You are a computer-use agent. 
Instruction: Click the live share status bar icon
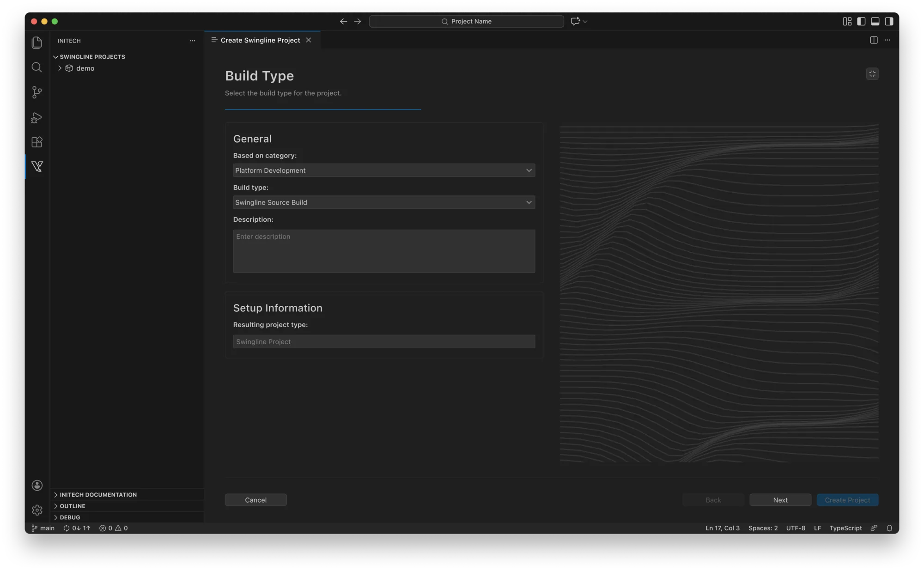[x=874, y=528]
